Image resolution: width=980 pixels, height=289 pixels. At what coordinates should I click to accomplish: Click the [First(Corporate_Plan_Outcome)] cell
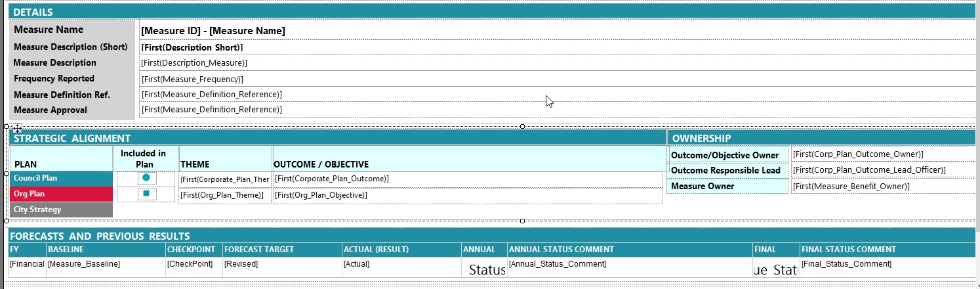click(x=468, y=179)
